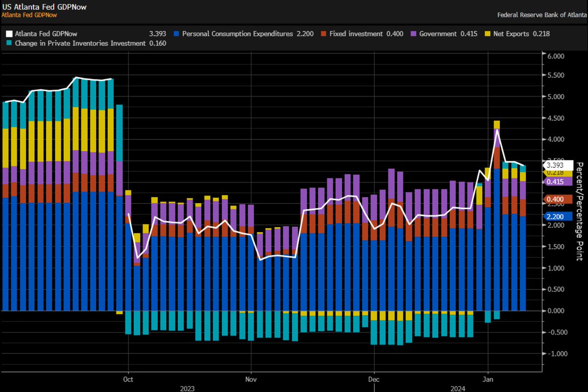Click the teal Change in Private Inventories swatch
588x392 pixels.
click(8, 43)
